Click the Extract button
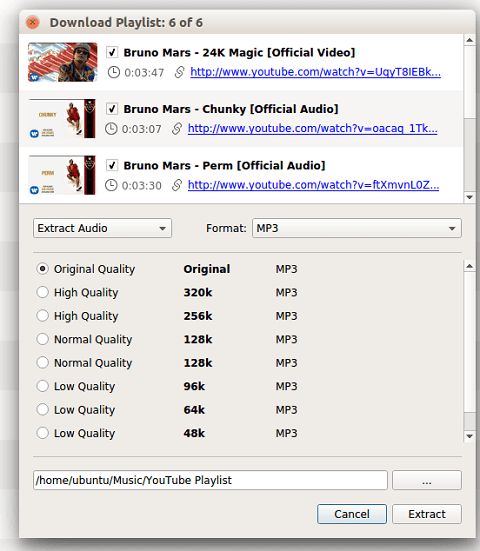Viewport: 480px width, 551px height. [427, 514]
